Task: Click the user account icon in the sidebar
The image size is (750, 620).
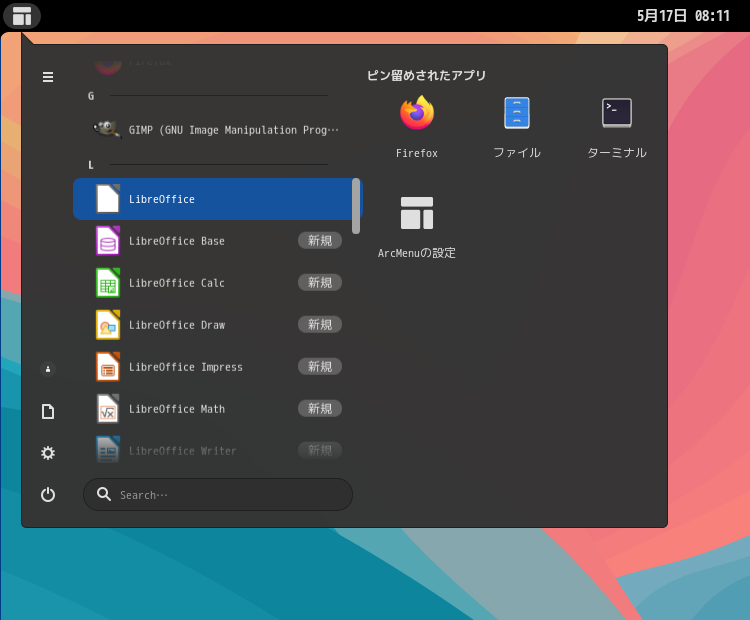Action: pyautogui.click(x=48, y=369)
